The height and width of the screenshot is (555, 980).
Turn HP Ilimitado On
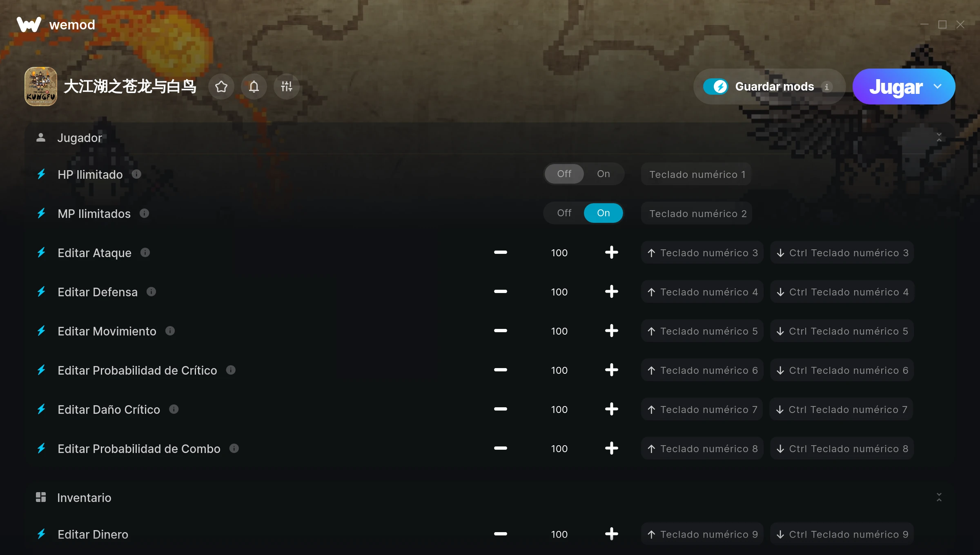click(x=603, y=174)
